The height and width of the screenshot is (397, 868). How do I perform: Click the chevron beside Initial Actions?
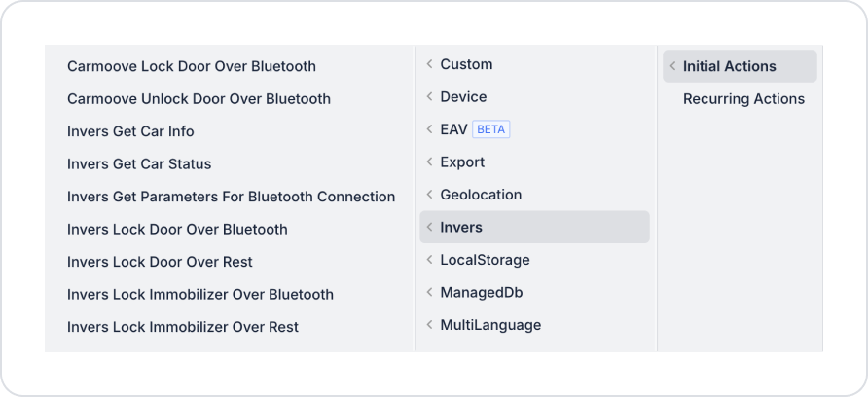672,66
